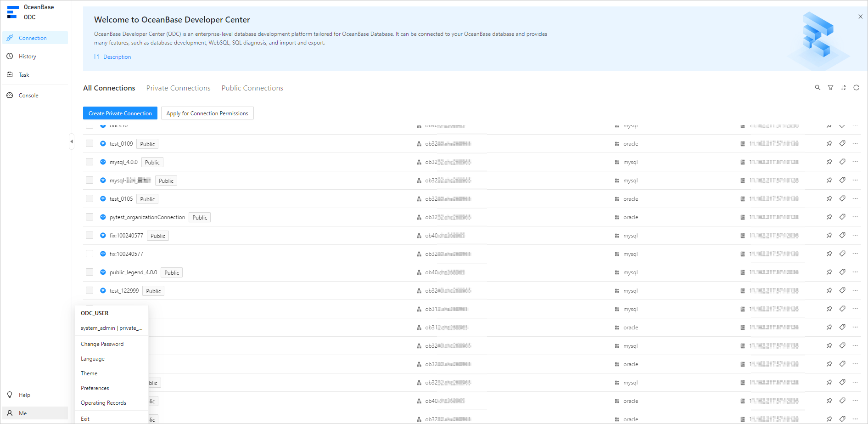Open the fix:100240577 connection with Public tag

tap(126, 236)
